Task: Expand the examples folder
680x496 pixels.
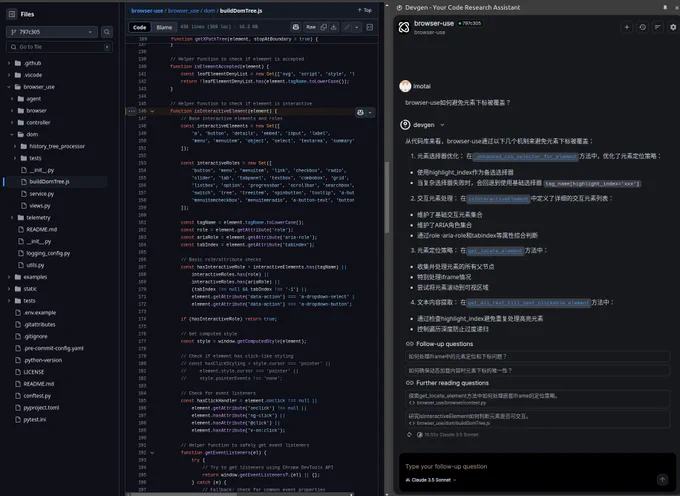Action: (x=9, y=277)
